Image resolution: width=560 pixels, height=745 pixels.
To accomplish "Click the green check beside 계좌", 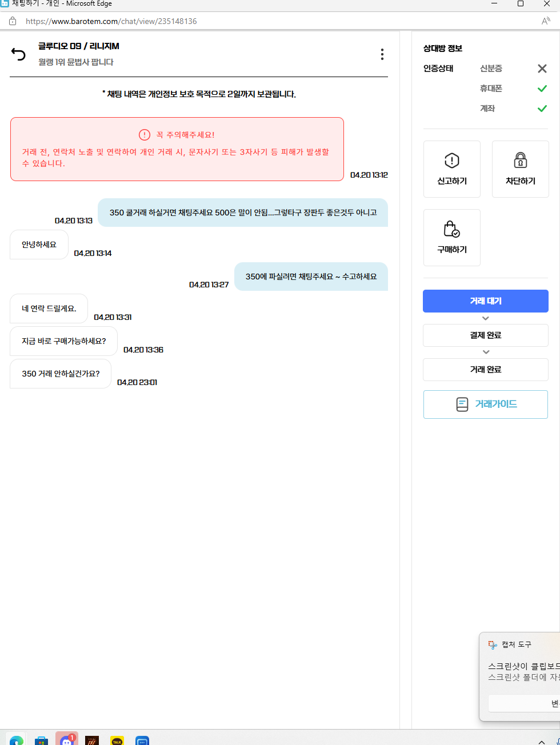I will click(542, 109).
